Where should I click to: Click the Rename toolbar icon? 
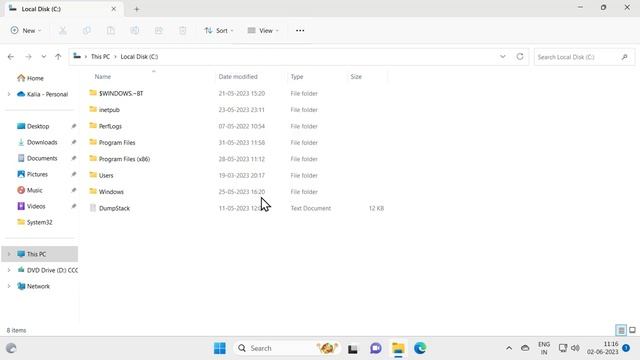(x=135, y=31)
